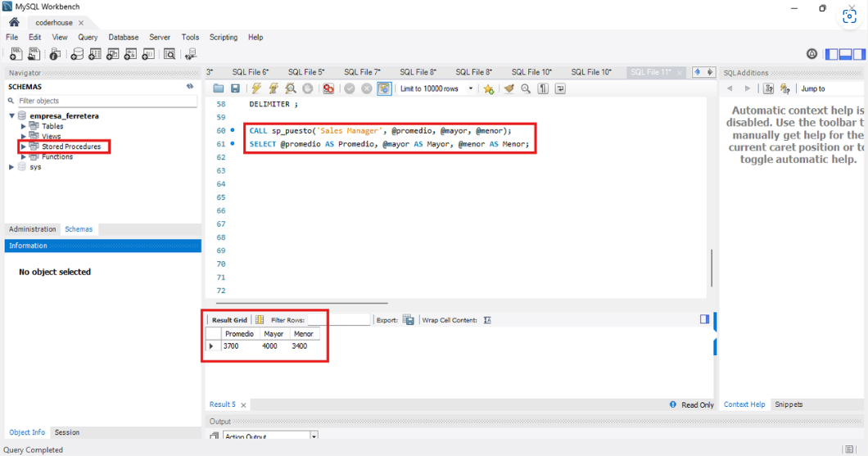Click the find magnifier icon in editor toolbar

[526, 88]
